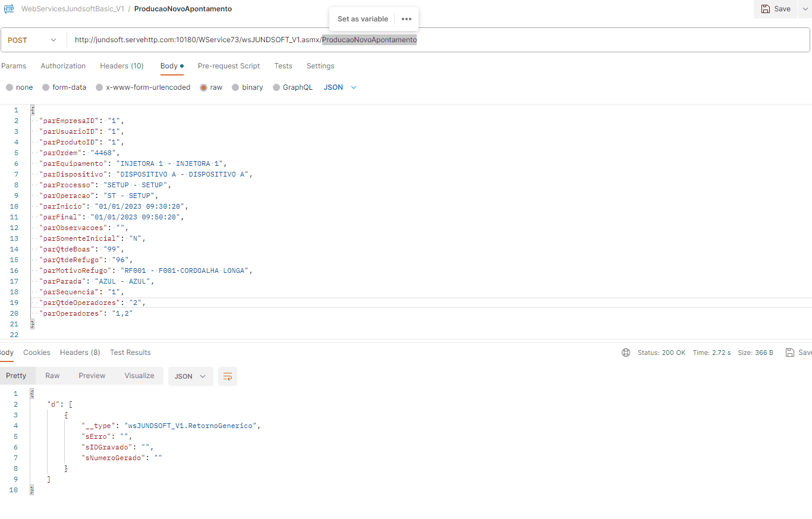Click the HTTP request icon

tap(9, 9)
